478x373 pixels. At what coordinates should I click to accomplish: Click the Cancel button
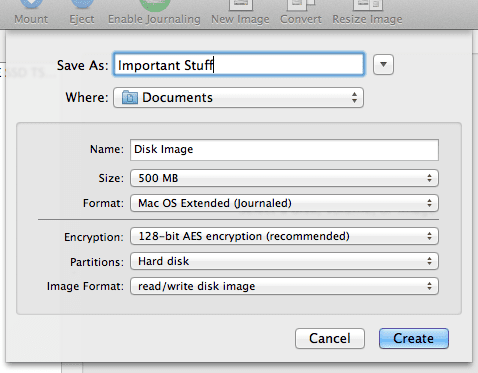[x=330, y=338]
